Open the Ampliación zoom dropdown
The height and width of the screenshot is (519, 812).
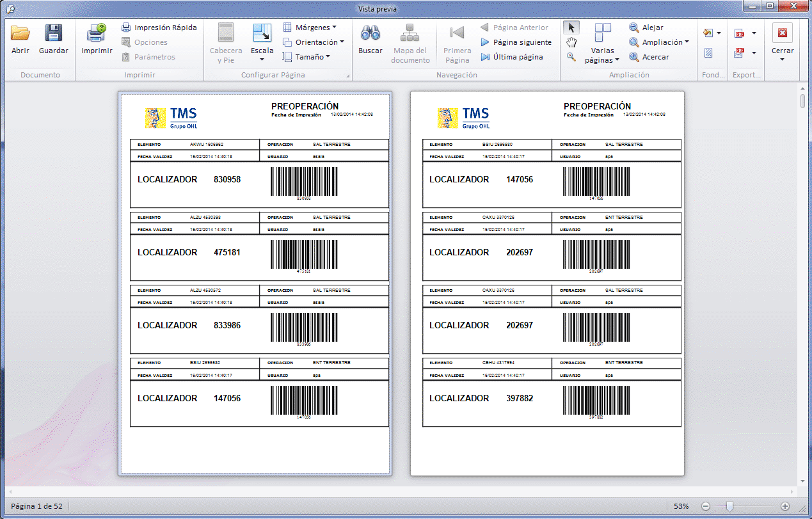[659, 42]
